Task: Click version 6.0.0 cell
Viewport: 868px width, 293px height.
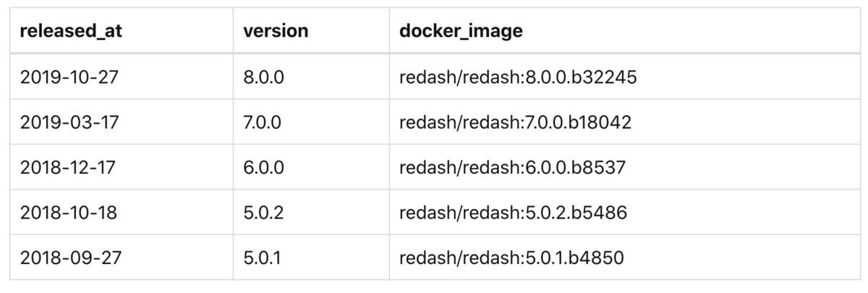Action: coord(311,167)
